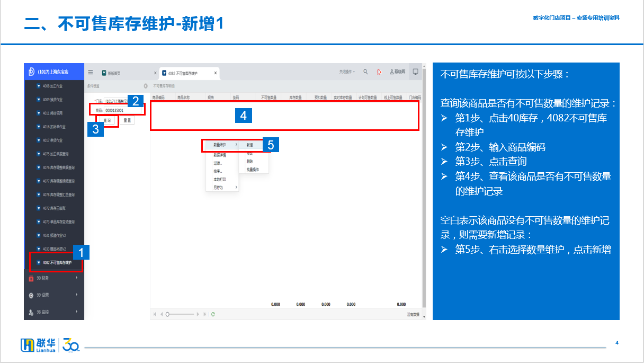Expand the 另存为 submenu in context menu

tap(222, 188)
